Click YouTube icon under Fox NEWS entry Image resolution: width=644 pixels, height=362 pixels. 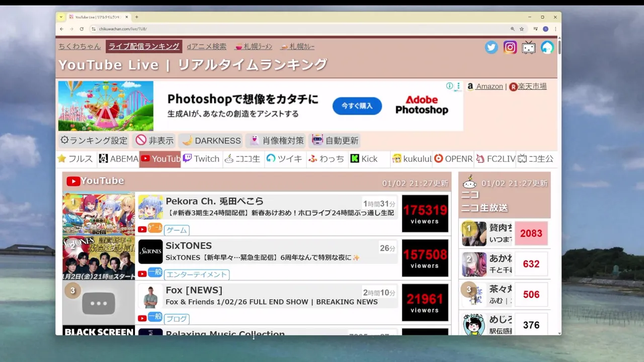pyautogui.click(x=142, y=318)
